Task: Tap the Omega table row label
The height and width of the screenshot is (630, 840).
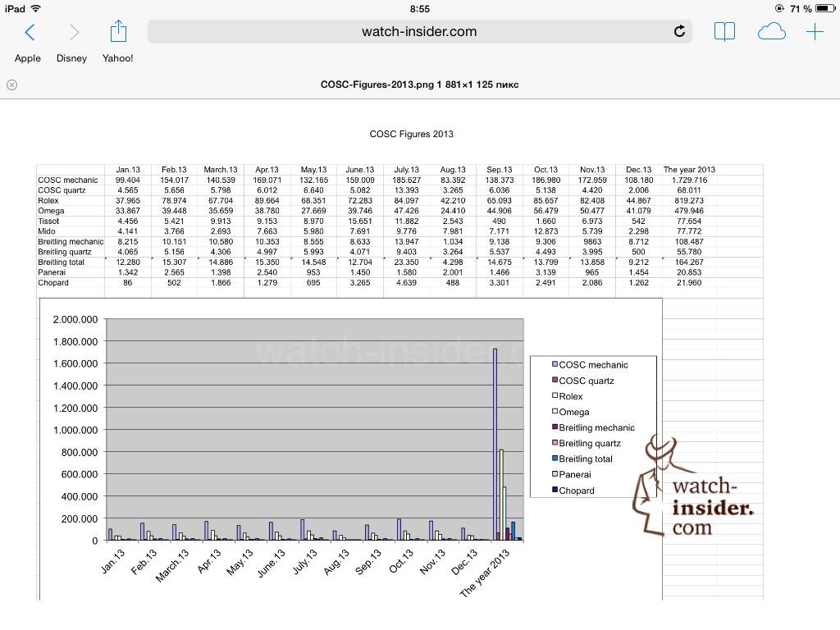Action: click(x=51, y=211)
